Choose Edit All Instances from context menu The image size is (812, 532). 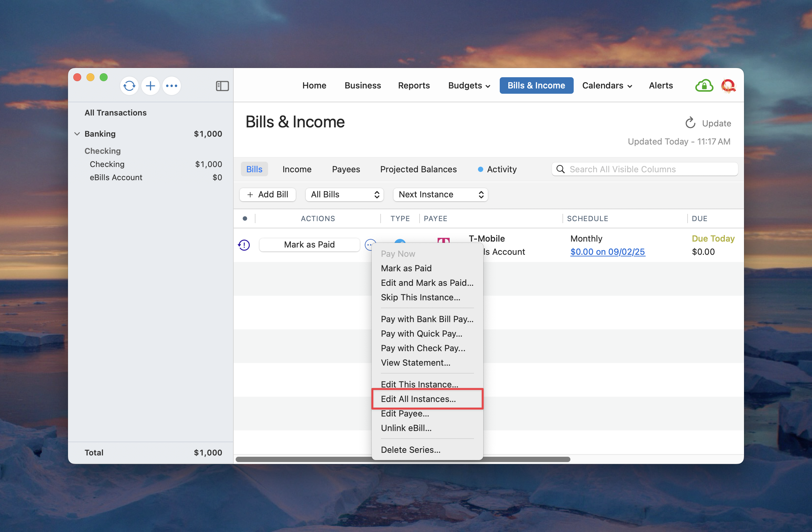click(418, 399)
